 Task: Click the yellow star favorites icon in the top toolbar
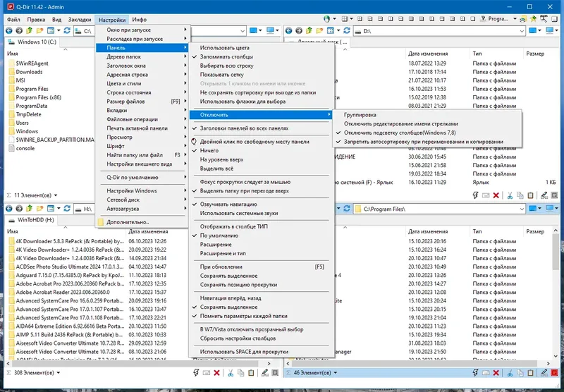coord(534,19)
